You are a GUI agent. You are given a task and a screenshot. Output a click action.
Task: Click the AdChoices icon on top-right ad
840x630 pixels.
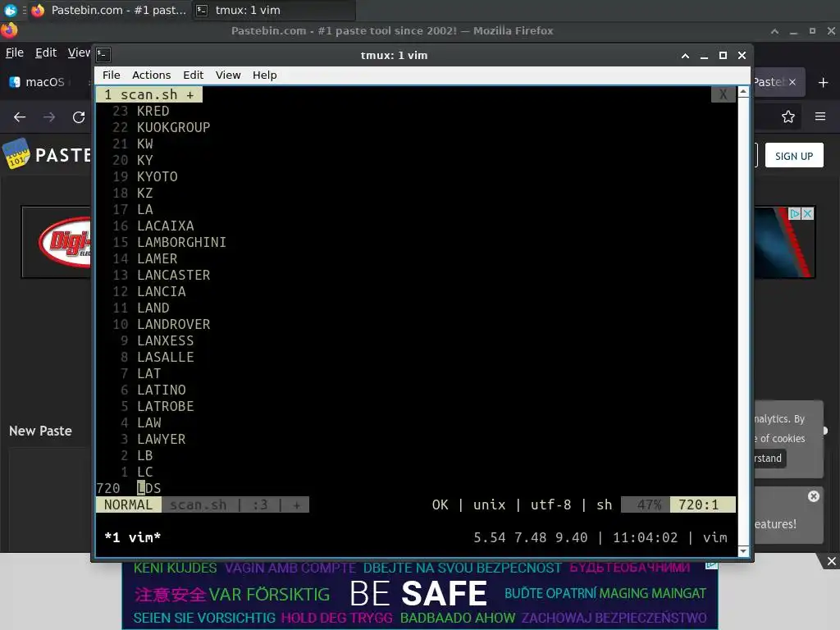point(795,214)
